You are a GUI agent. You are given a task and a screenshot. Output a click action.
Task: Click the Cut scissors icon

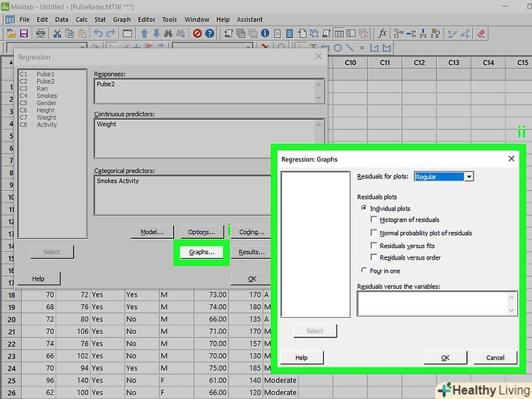click(x=57, y=34)
